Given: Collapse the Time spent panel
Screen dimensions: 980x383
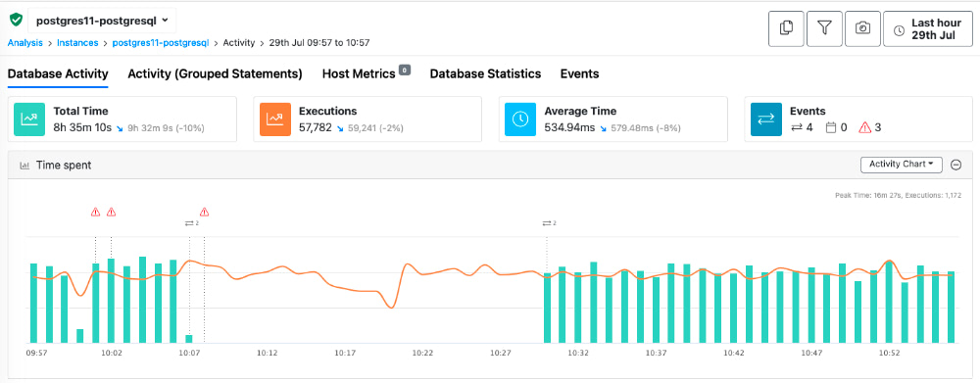Looking at the screenshot, I should click(x=955, y=165).
